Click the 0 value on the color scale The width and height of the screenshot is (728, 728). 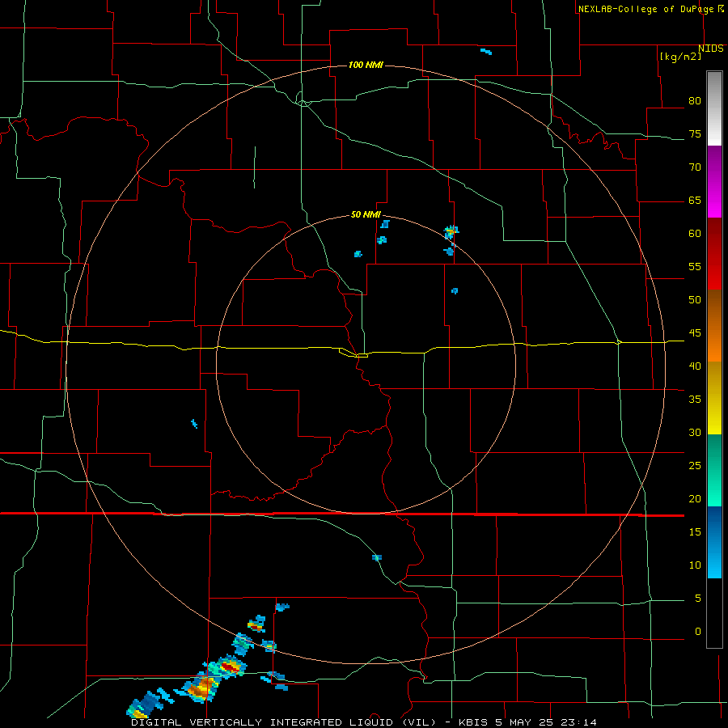(x=698, y=632)
